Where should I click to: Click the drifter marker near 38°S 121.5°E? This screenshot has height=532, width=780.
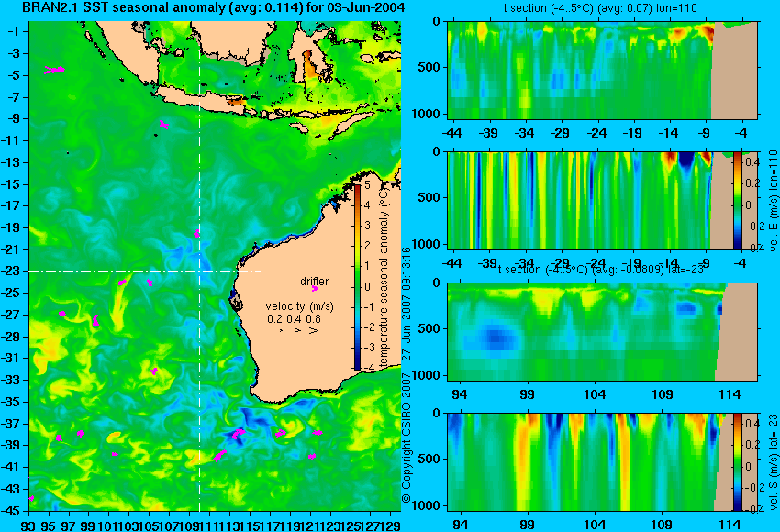point(318,433)
